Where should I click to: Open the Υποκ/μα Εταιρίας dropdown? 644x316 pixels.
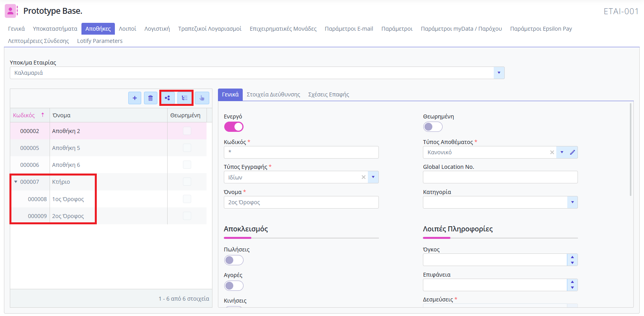click(499, 73)
